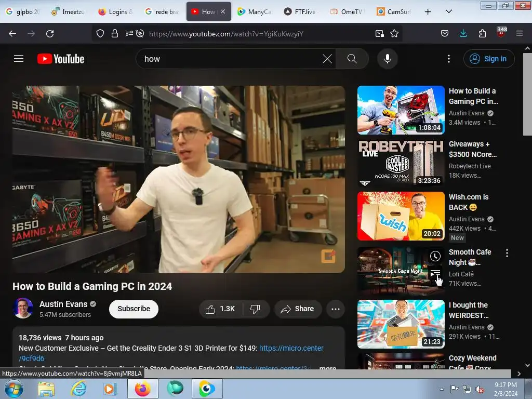Open tracking protection shield icon
Viewport: 532px width, 399px height.
(100, 33)
